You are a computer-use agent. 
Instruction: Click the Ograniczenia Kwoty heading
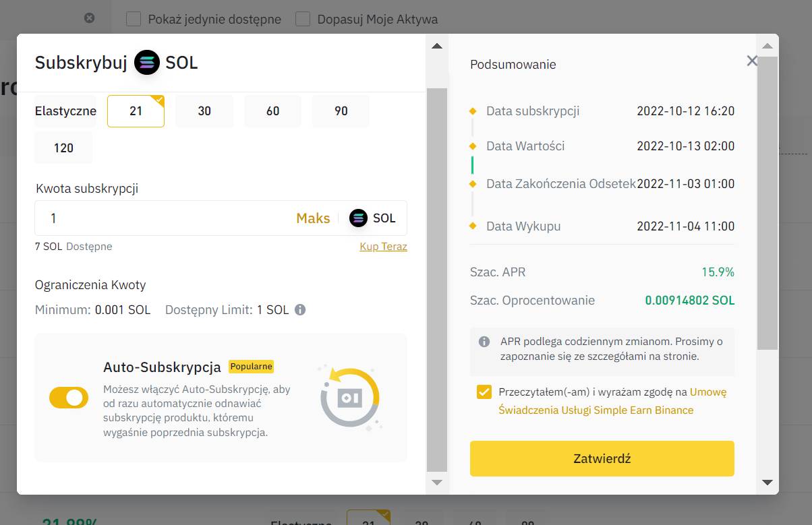pyautogui.click(x=90, y=285)
